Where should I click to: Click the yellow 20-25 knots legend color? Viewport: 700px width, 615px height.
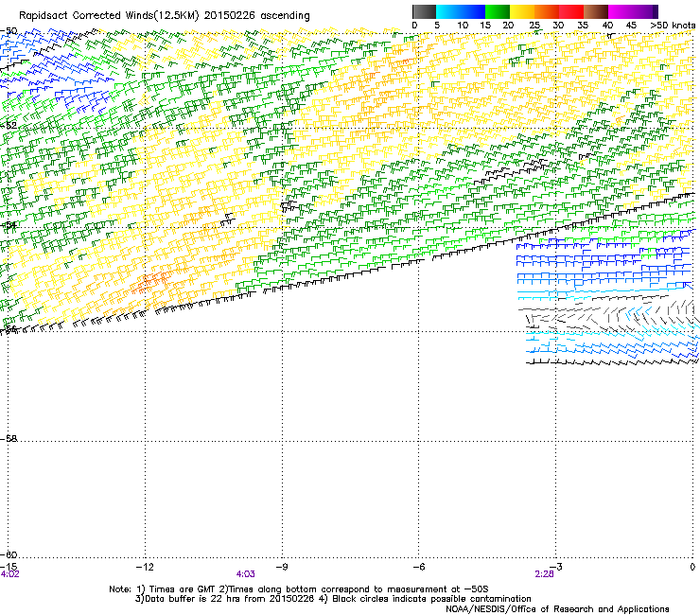click(x=522, y=11)
